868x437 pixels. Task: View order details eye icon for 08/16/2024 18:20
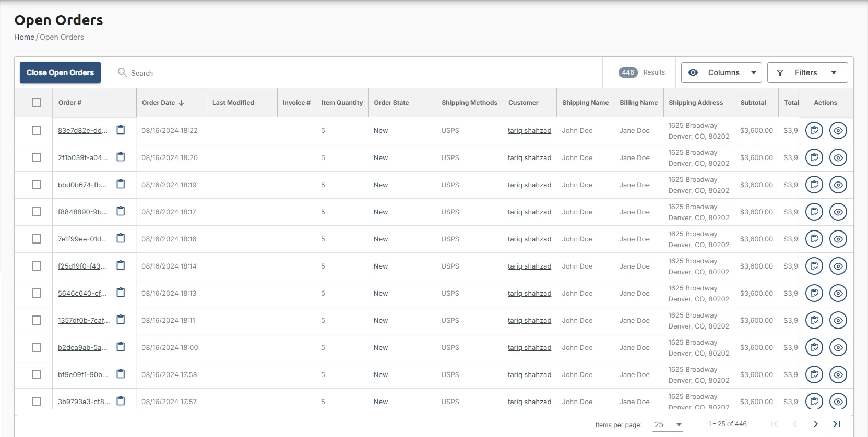click(x=838, y=157)
